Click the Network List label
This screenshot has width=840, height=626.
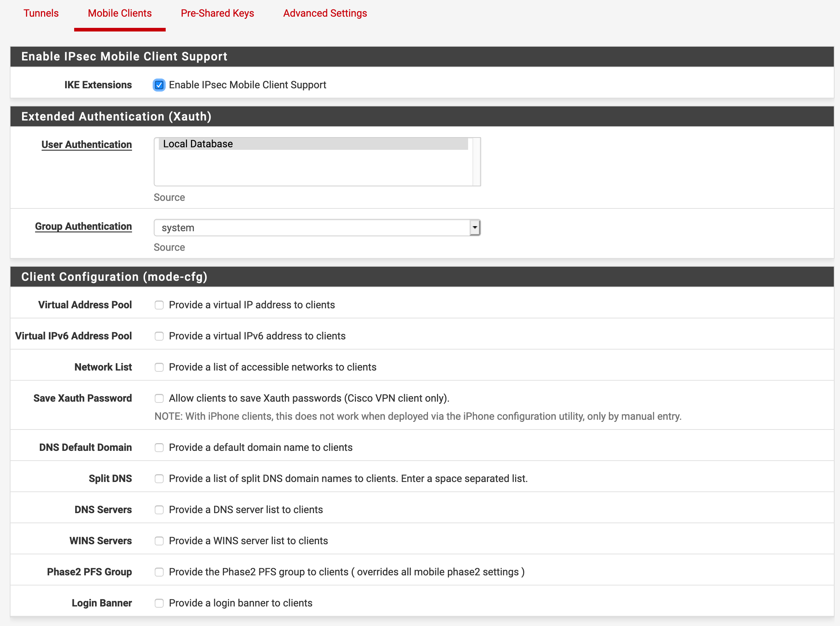[103, 367]
